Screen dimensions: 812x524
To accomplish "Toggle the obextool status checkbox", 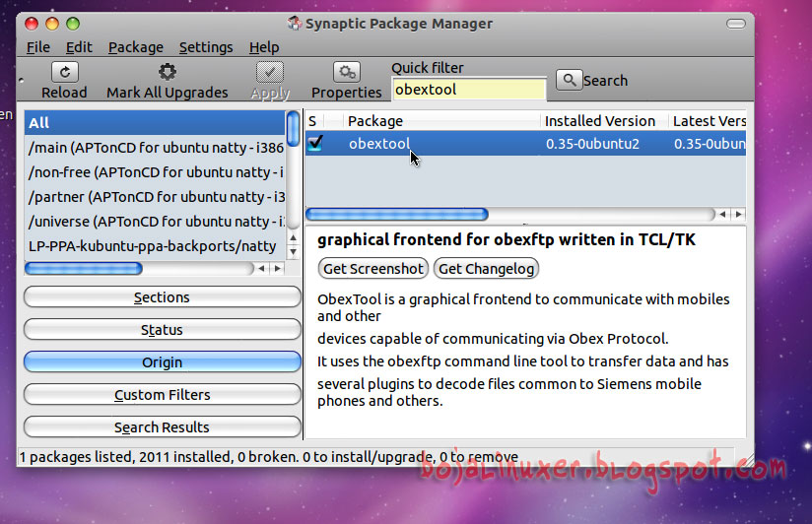I will coord(315,143).
